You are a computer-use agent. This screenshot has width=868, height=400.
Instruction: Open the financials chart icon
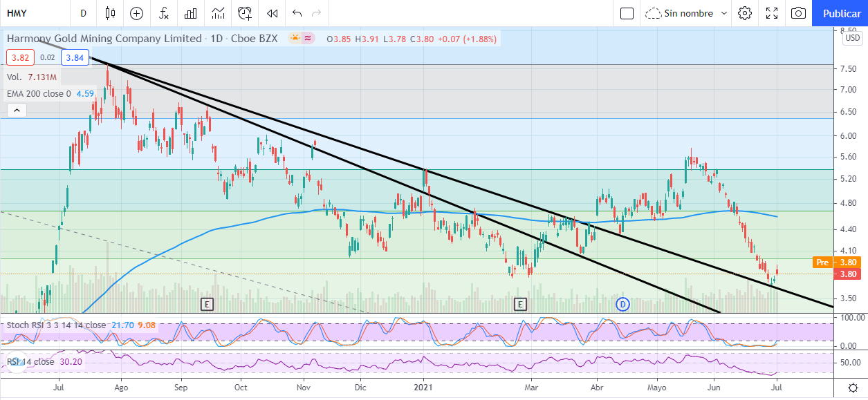point(218,13)
